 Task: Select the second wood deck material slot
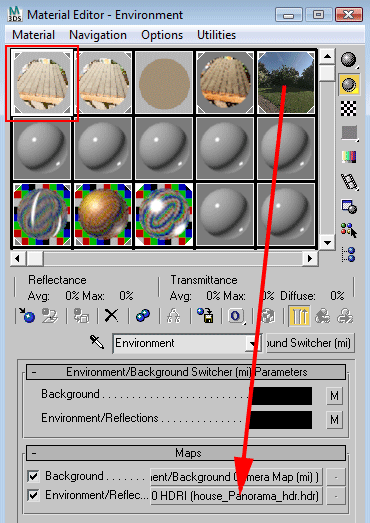(x=103, y=82)
